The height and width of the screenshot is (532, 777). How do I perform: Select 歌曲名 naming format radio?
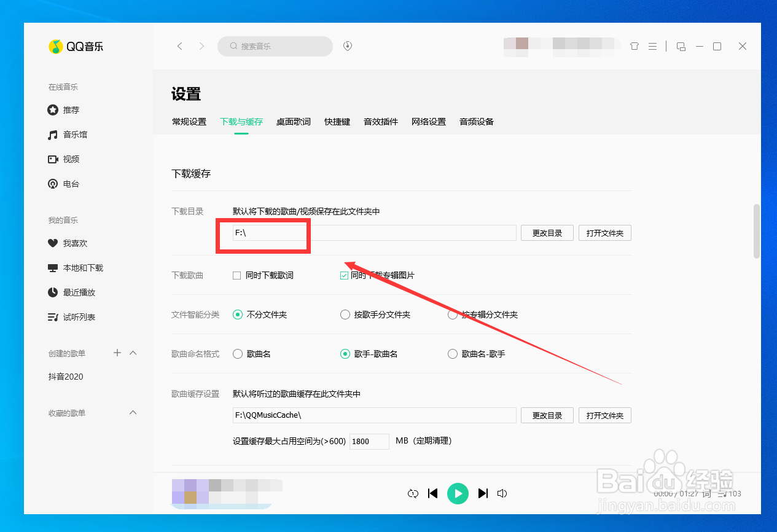[238, 354]
